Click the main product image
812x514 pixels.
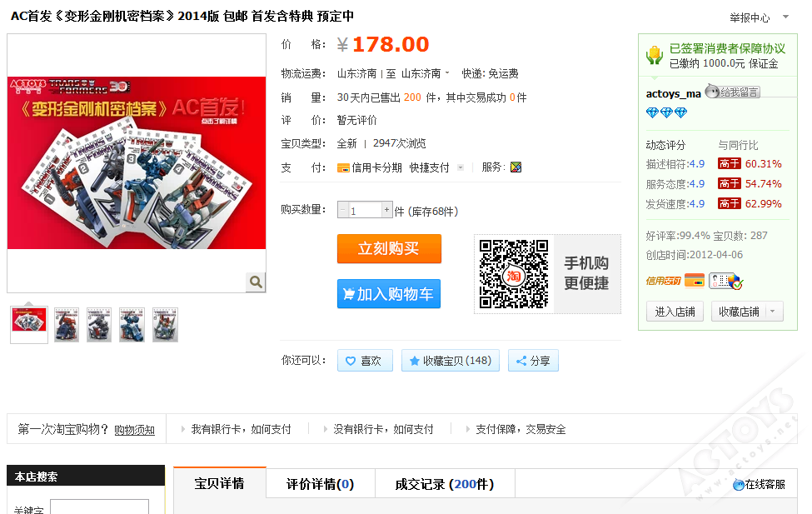click(137, 162)
